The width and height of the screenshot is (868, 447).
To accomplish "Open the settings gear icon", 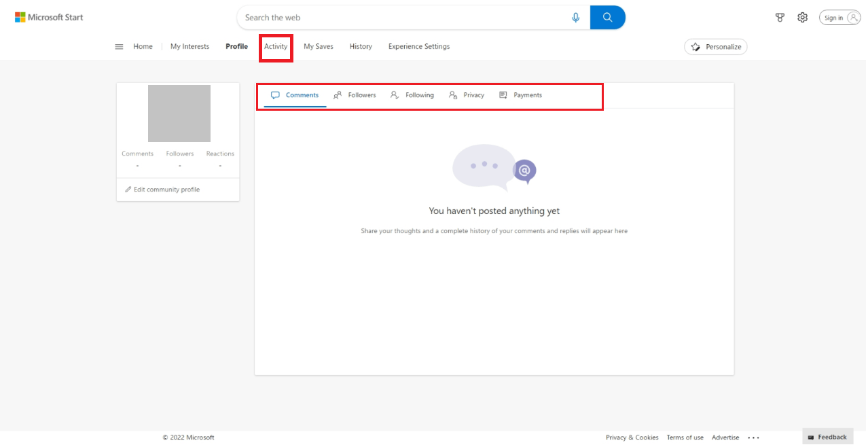I will [x=803, y=18].
